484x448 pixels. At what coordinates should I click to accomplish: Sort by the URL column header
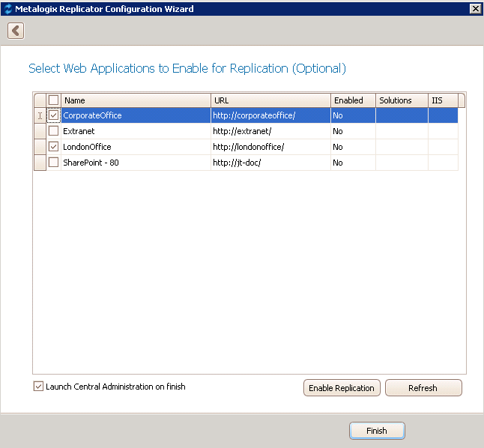coord(270,100)
